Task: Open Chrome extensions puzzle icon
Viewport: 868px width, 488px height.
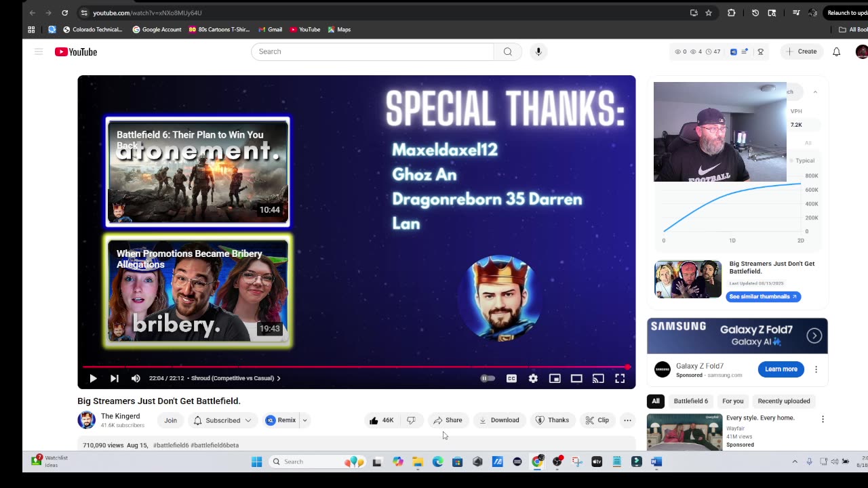Action: tap(731, 13)
